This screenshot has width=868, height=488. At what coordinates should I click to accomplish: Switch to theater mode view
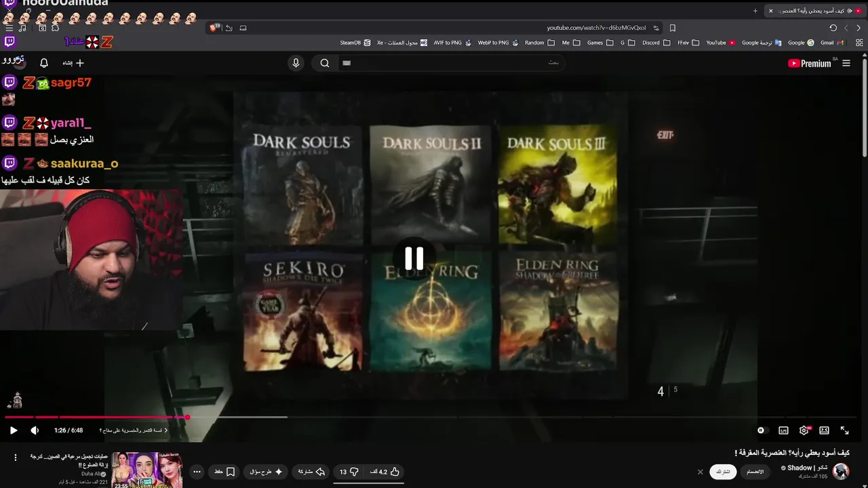point(824,430)
